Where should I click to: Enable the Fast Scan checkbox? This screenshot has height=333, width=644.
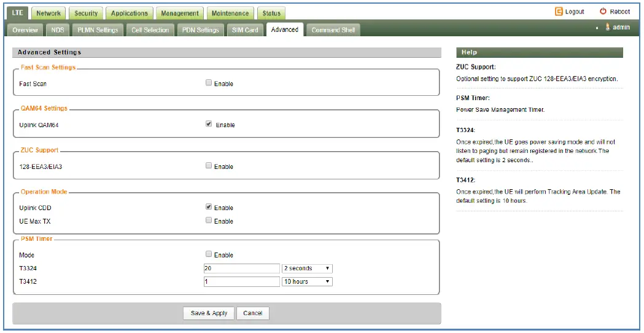pos(209,82)
